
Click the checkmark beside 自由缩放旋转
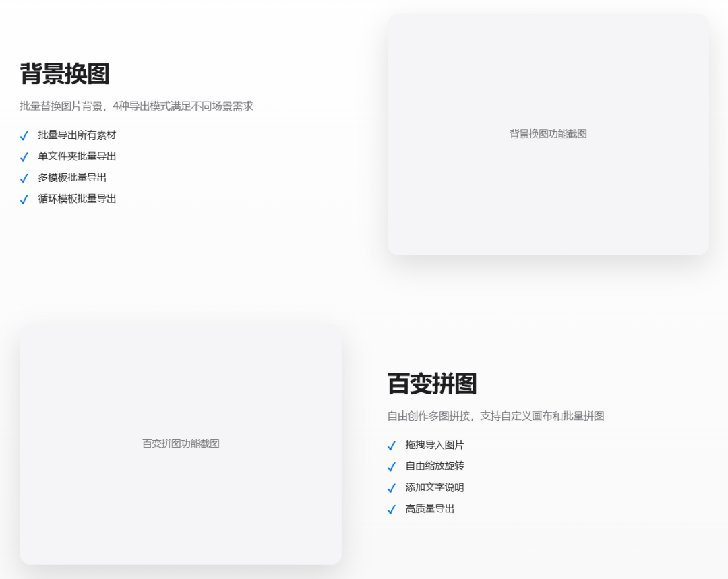point(392,466)
